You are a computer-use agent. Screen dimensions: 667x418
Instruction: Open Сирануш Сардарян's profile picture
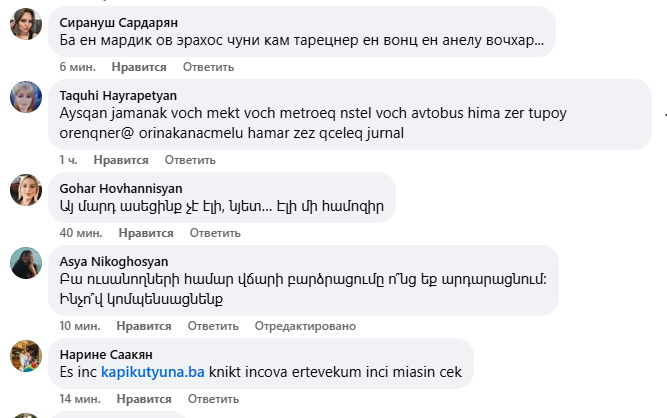25,26
